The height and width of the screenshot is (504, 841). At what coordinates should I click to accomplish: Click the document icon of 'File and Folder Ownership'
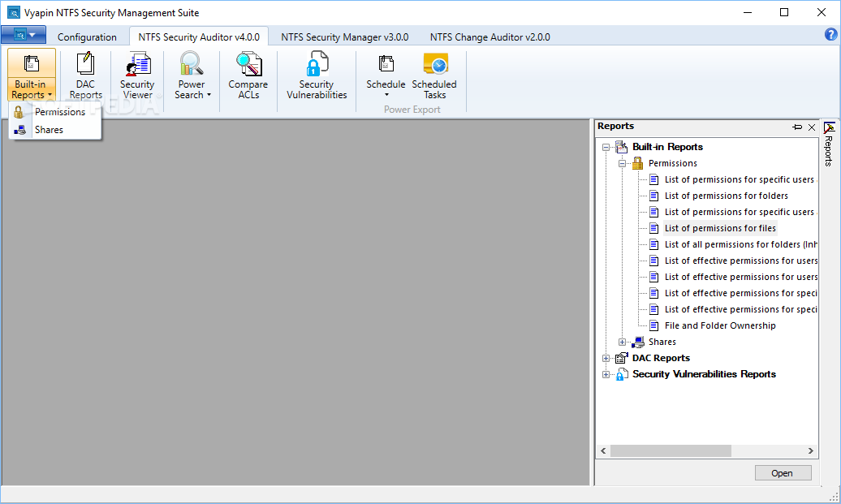coord(653,325)
